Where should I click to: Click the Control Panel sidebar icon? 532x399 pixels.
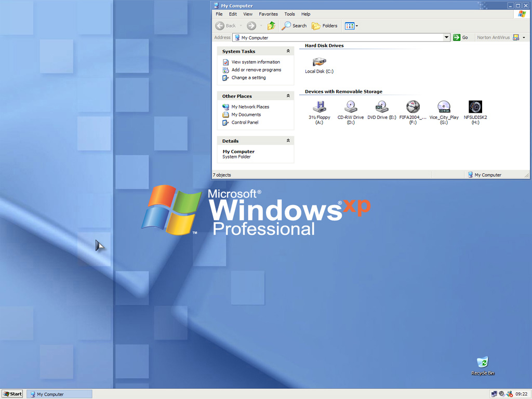tap(225, 123)
